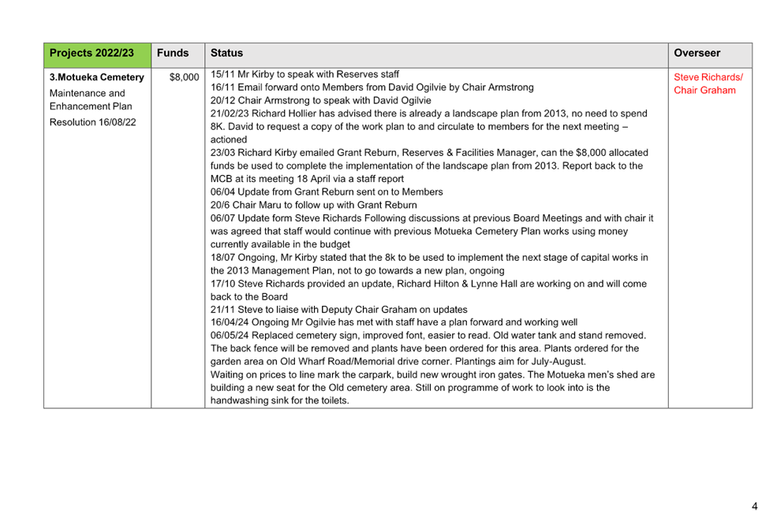Click 'Resolution 16/08/22' text
Screen dimensions: 777x532
point(92,122)
